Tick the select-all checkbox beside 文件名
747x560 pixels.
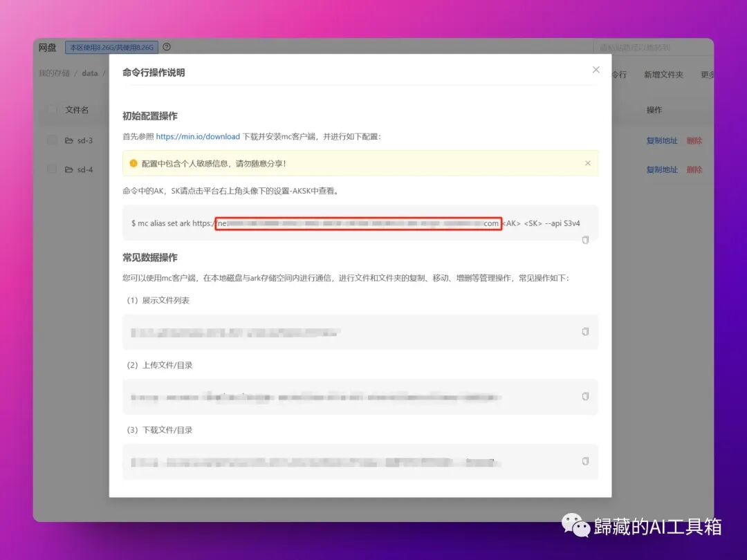tap(52, 110)
